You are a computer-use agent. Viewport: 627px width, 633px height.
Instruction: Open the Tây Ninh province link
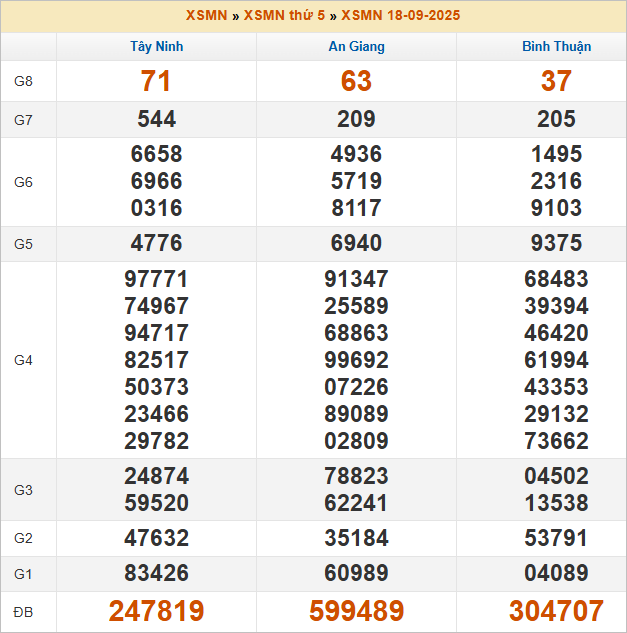[156, 47]
